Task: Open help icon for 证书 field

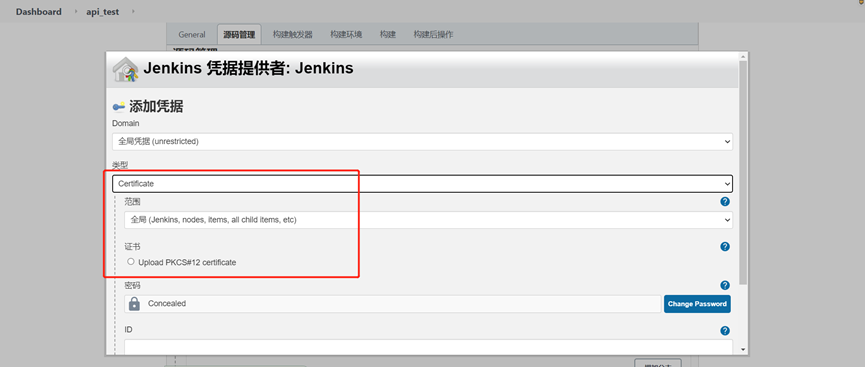Action: [x=725, y=246]
